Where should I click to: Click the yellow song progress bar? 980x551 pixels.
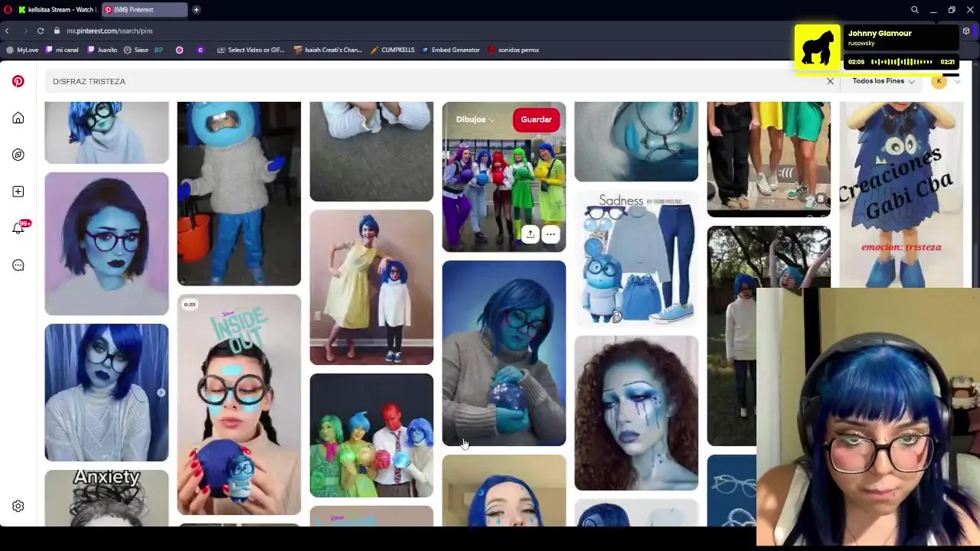pyautogui.click(x=877, y=74)
